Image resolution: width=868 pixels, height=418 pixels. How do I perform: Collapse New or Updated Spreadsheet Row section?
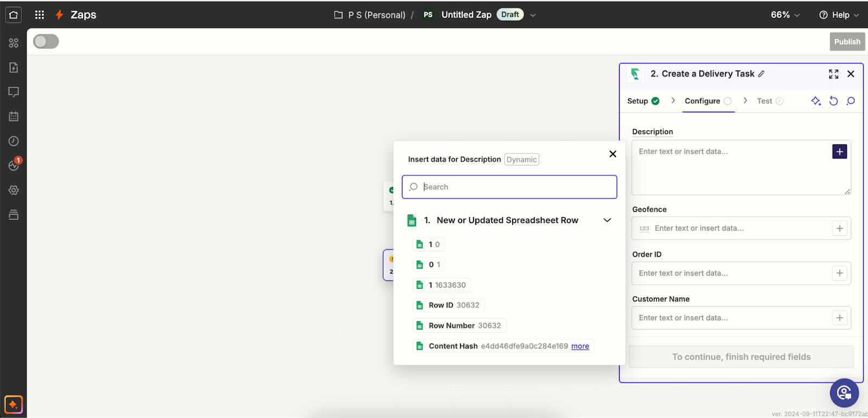pos(607,220)
